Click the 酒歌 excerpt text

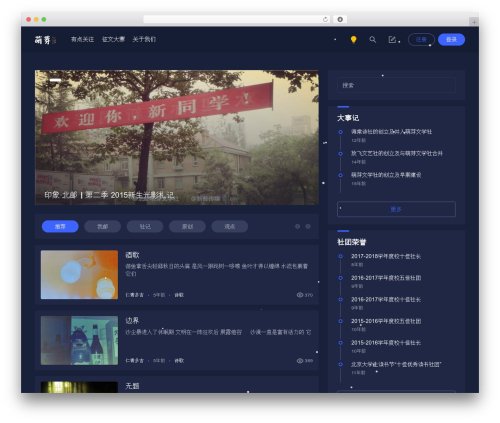pyautogui.click(x=217, y=270)
